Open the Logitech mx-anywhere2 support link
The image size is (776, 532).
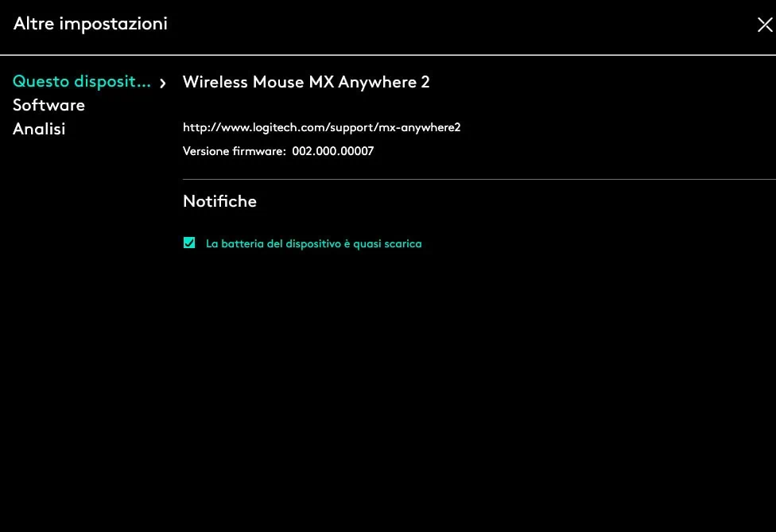tap(322, 127)
